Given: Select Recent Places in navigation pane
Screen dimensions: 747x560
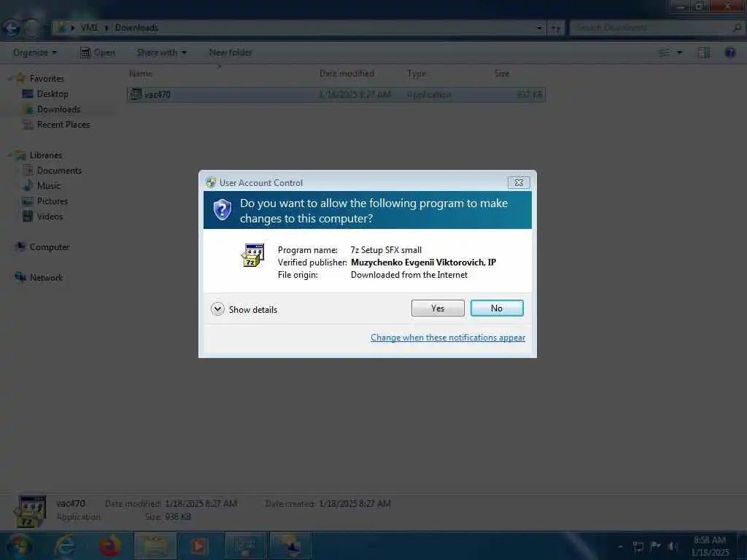Looking at the screenshot, I should 63,124.
